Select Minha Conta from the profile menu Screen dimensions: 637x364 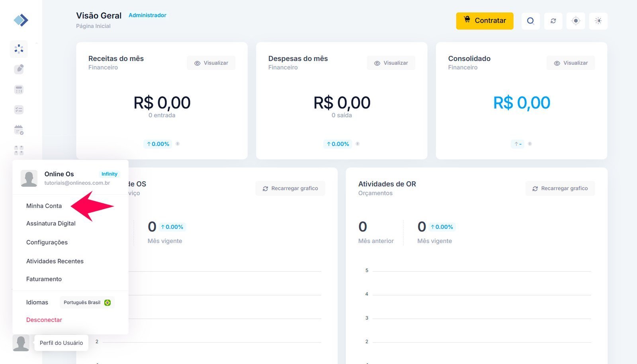click(44, 206)
